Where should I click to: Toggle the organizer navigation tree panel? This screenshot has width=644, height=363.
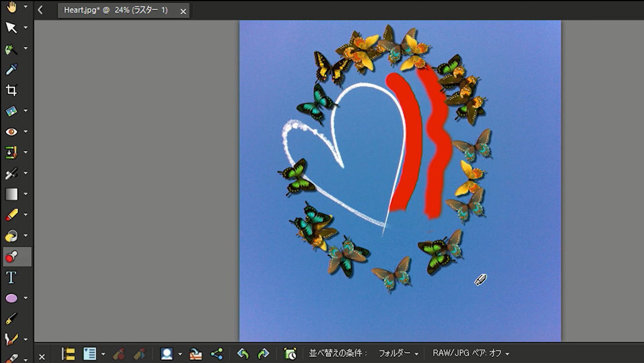pyautogui.click(x=69, y=353)
